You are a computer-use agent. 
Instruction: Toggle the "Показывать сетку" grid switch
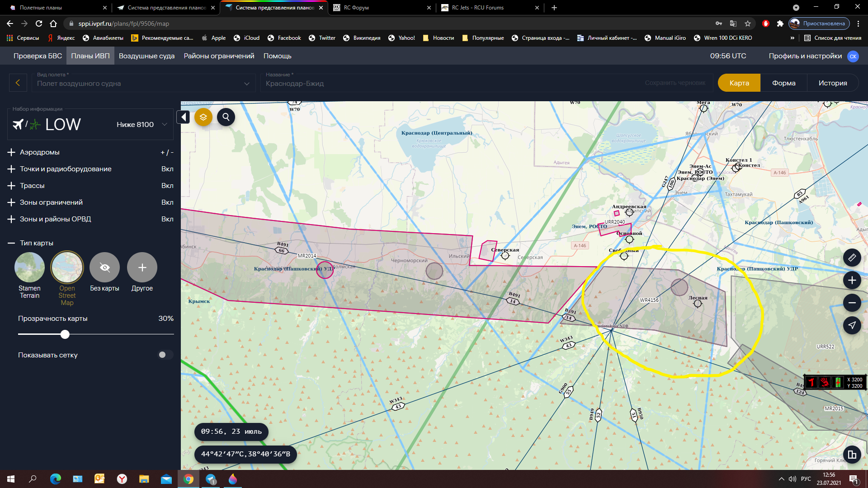[x=165, y=355]
